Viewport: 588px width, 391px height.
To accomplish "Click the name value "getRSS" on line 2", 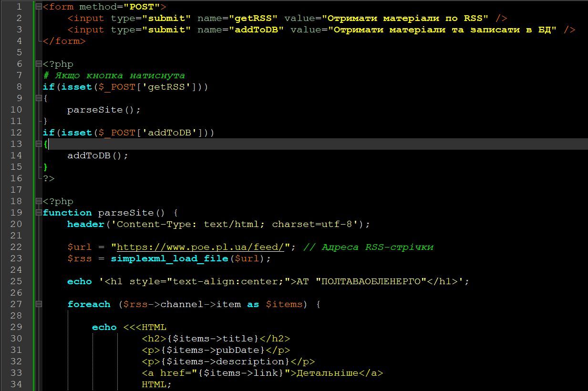I will [x=253, y=18].
